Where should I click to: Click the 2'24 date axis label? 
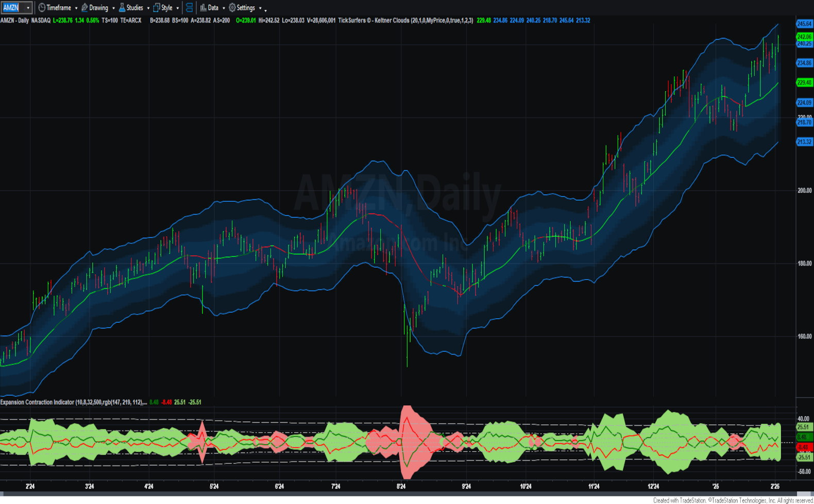(30, 486)
